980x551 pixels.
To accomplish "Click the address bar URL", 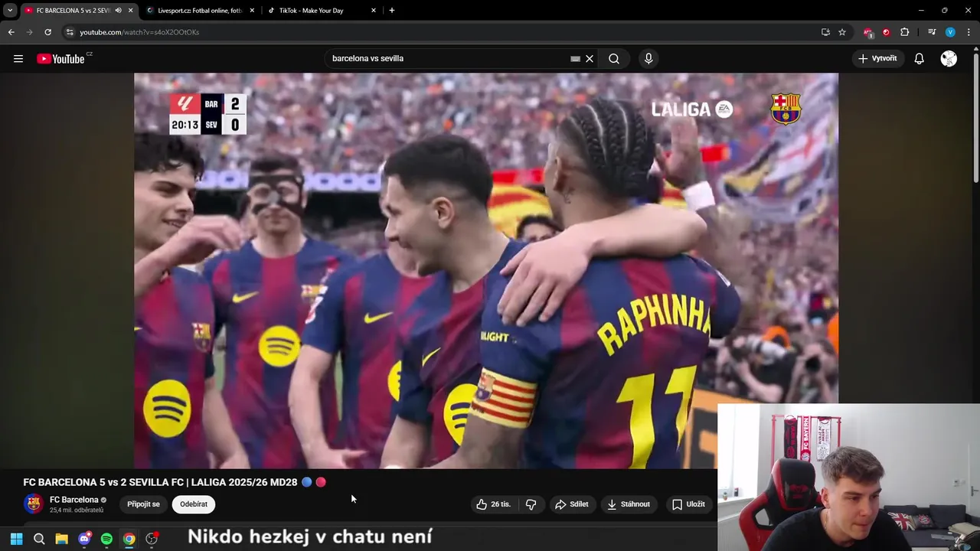I will (139, 32).
